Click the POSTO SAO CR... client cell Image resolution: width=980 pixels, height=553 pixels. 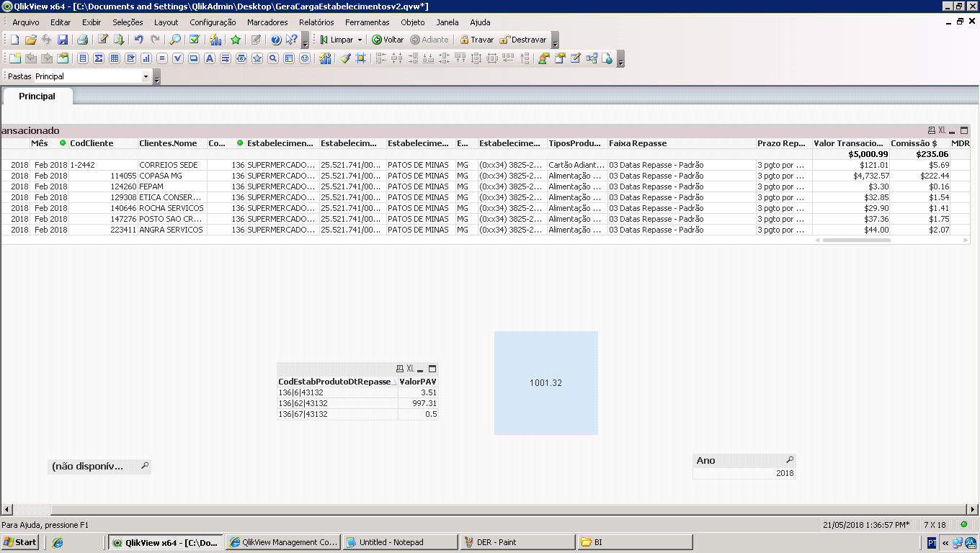coord(172,219)
